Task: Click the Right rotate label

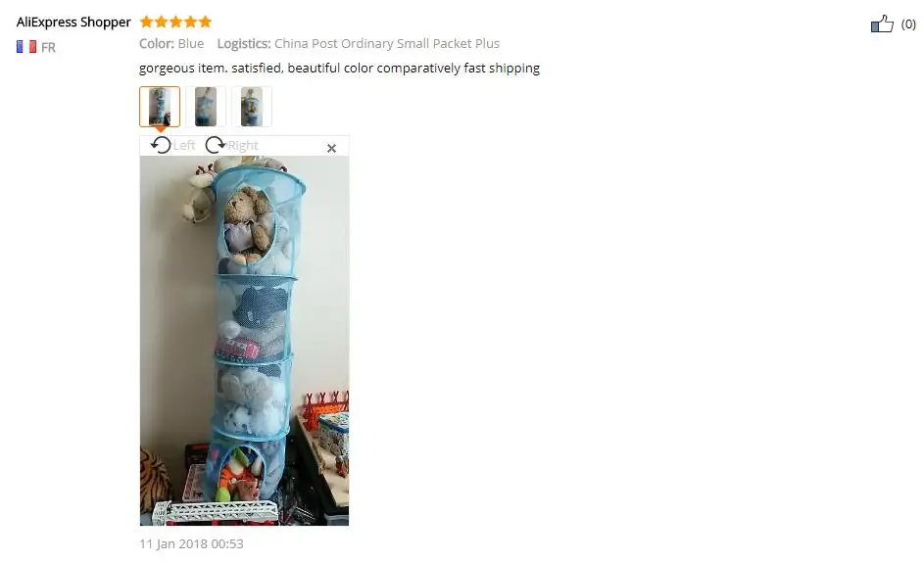Action: [243, 145]
